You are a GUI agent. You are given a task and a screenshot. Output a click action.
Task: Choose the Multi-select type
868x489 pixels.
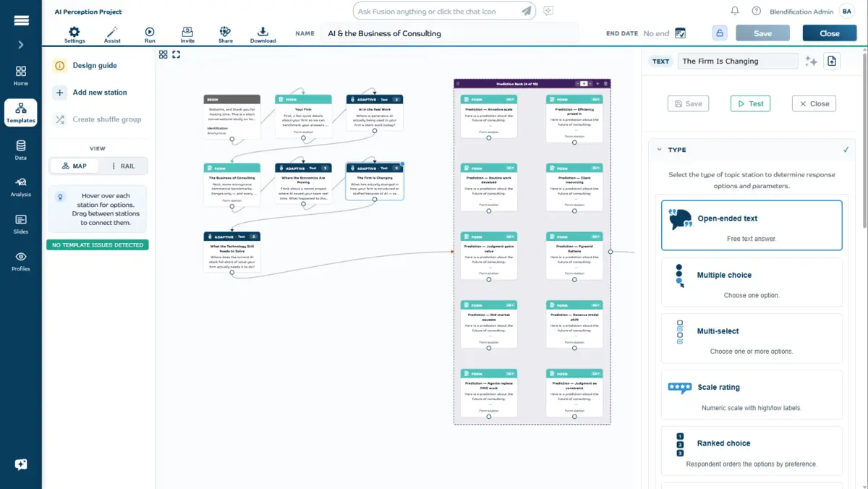point(752,338)
